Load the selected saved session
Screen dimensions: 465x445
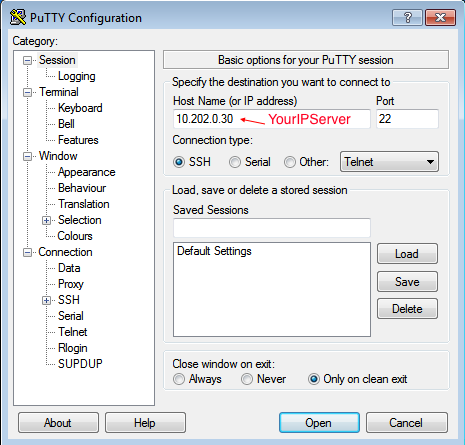pos(407,254)
